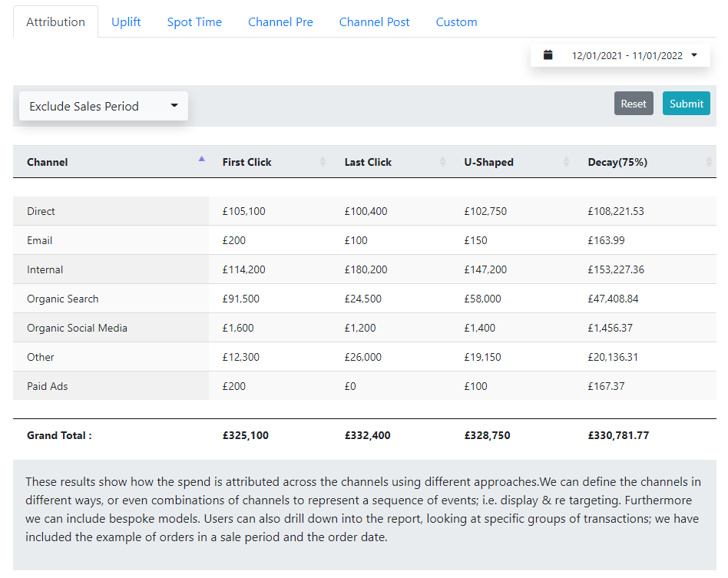Sort by Decay(75%) column arrows

[x=709, y=161]
